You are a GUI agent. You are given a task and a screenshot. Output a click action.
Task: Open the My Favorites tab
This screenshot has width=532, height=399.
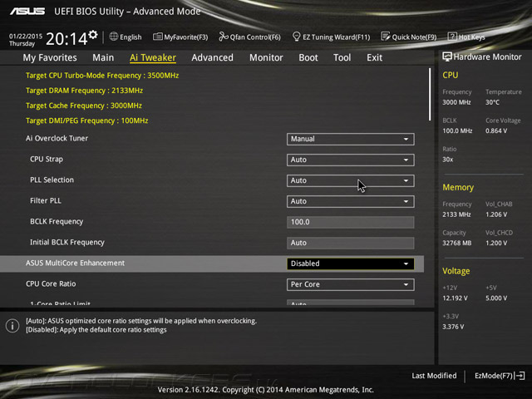coord(50,57)
